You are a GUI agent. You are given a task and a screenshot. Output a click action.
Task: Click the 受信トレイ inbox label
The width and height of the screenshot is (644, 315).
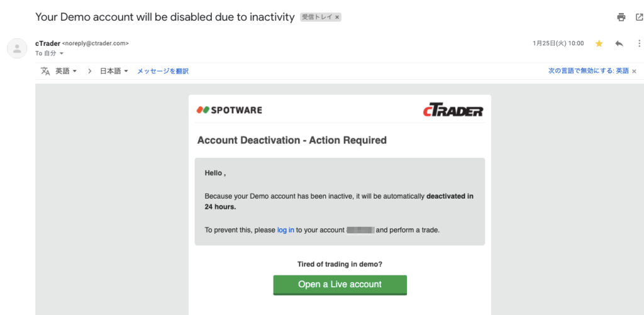tap(317, 17)
